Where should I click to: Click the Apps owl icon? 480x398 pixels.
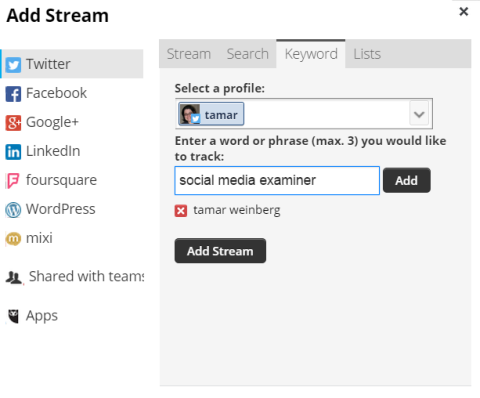point(13,316)
